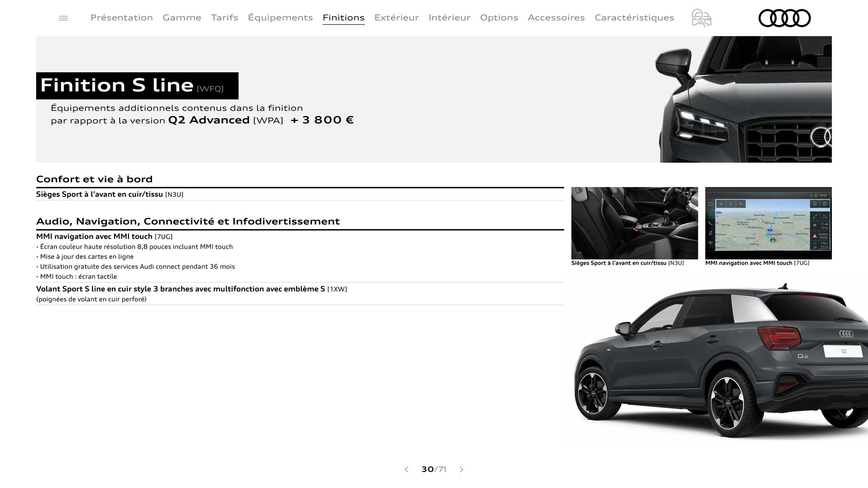Click the MMI thumbnail caption [7UG]

[757, 263]
